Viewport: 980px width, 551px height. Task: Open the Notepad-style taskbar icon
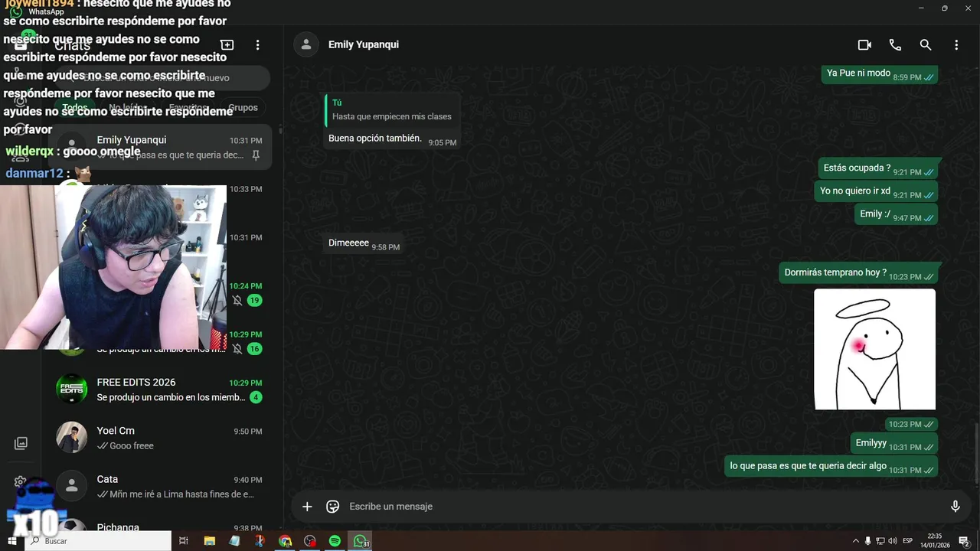click(234, 541)
